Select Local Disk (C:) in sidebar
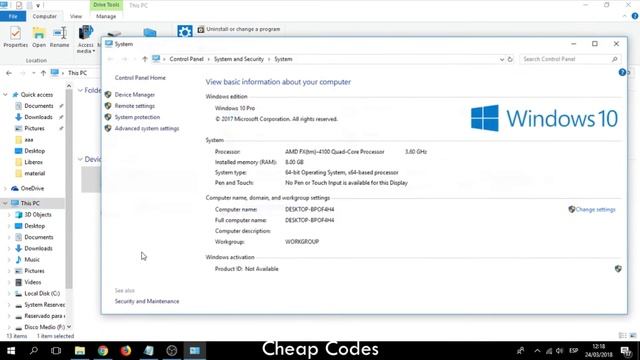Image resolution: width=640 pixels, height=360 pixels. [42, 293]
